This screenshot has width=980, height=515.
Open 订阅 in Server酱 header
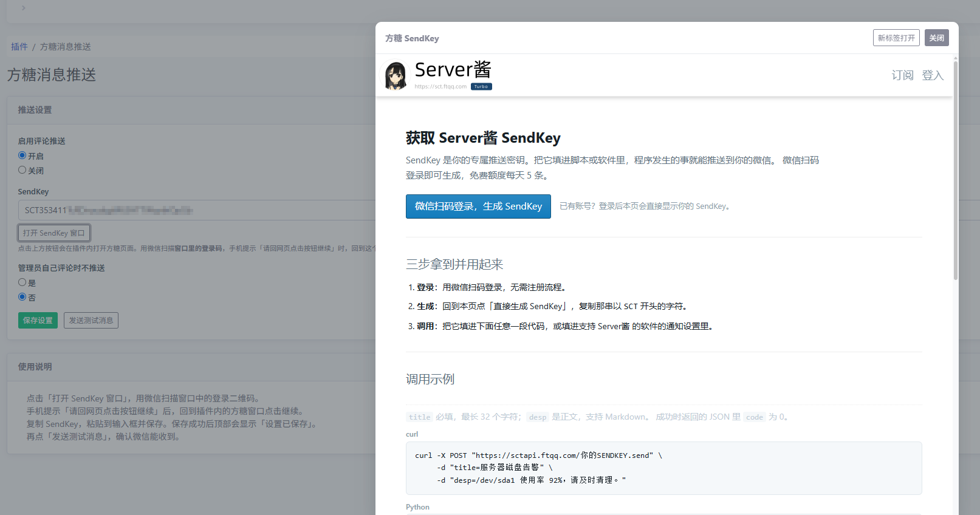pyautogui.click(x=902, y=75)
